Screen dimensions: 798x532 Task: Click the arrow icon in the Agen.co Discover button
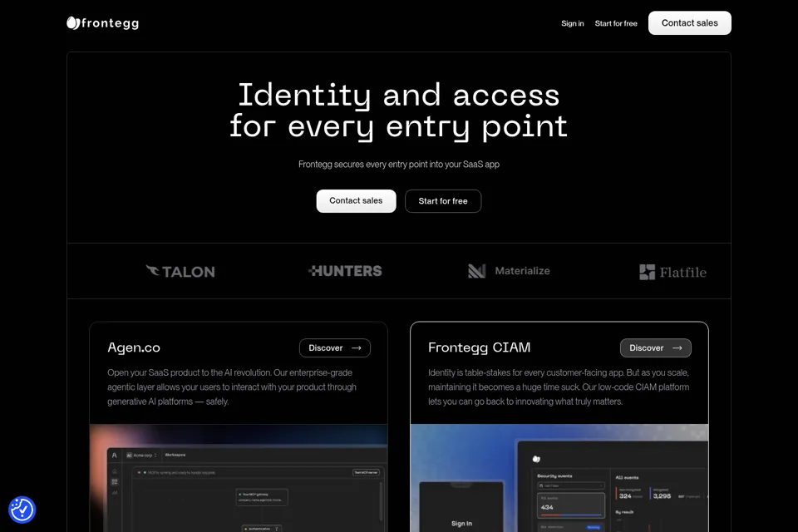coord(357,348)
